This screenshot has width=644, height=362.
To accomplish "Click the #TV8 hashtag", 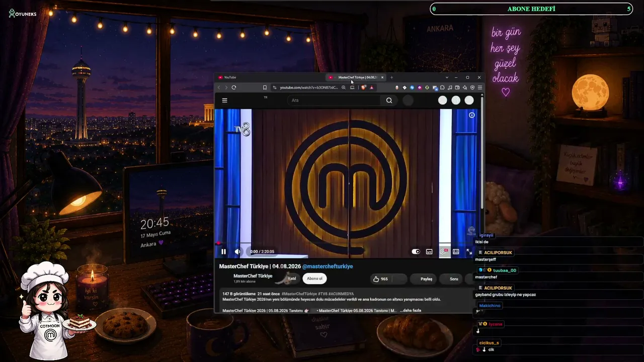I will [322, 294].
